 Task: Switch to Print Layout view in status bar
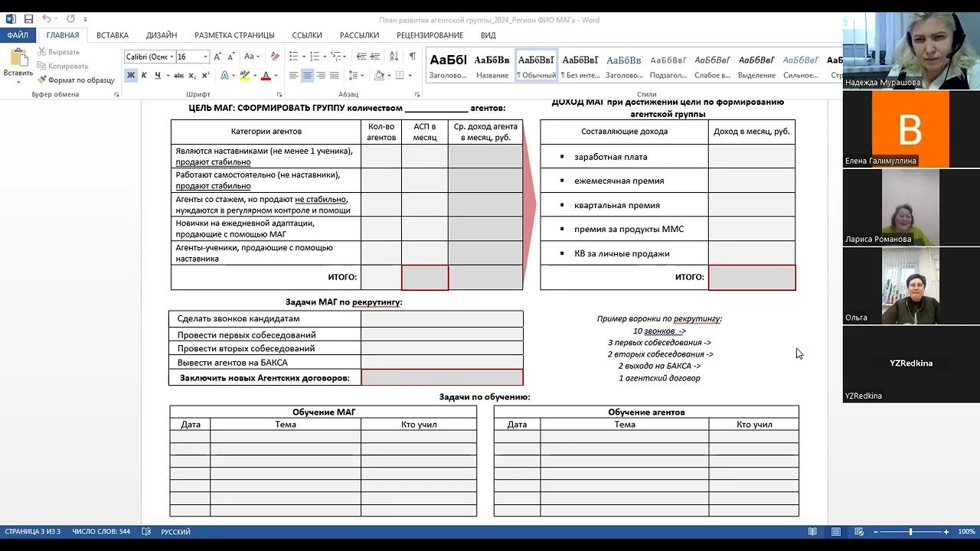coord(836,532)
